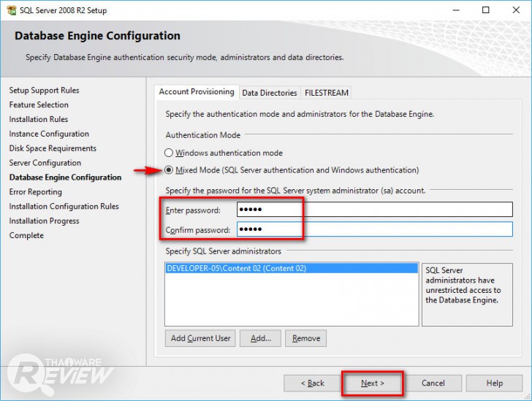Click Setup Support Rules step

pos(44,91)
